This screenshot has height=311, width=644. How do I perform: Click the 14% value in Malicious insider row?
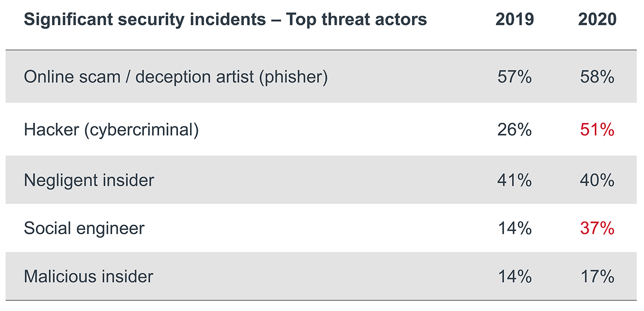[x=514, y=277]
